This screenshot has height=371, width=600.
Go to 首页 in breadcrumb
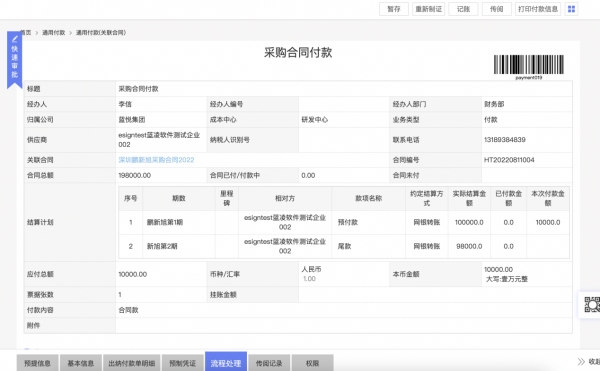[x=26, y=33]
